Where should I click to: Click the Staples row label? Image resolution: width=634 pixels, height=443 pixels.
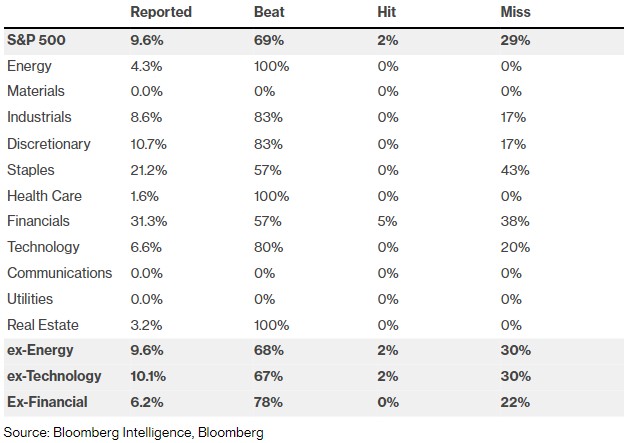click(x=30, y=170)
